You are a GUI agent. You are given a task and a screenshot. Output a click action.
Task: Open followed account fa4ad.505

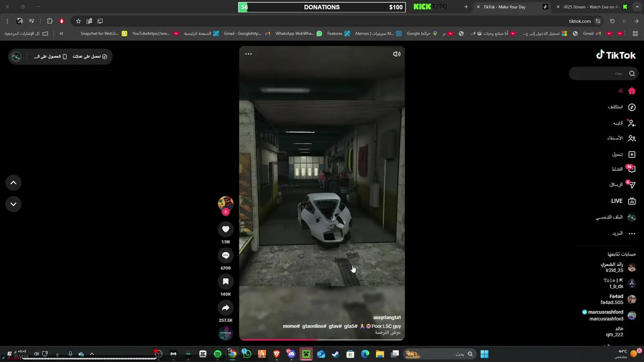point(618,299)
